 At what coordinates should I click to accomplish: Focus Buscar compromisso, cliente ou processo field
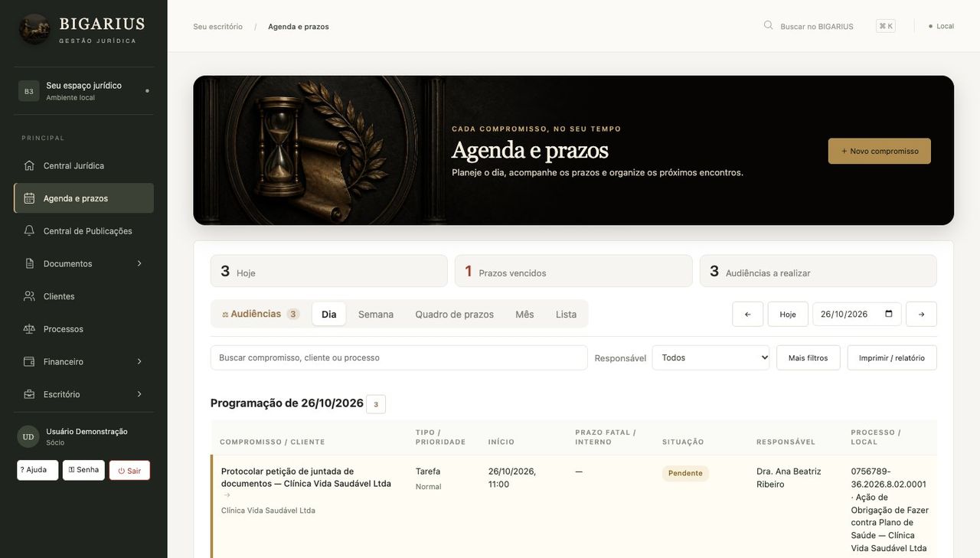[x=399, y=357]
